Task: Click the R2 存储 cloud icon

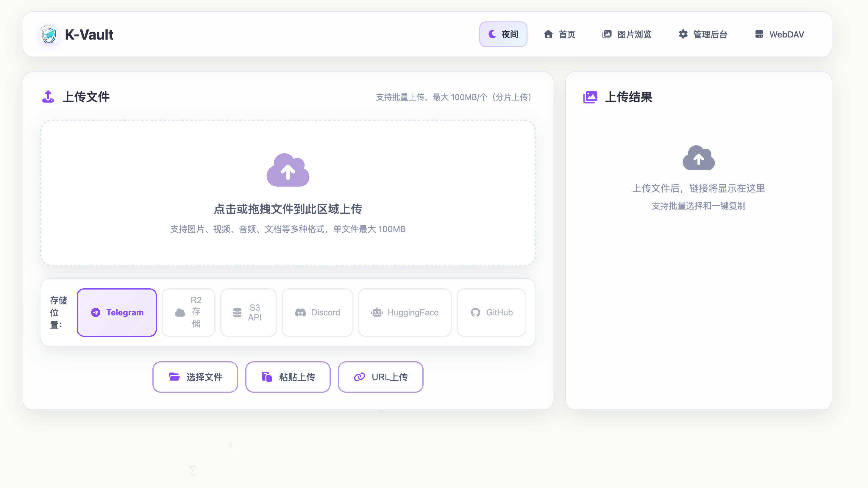Action: 180,313
